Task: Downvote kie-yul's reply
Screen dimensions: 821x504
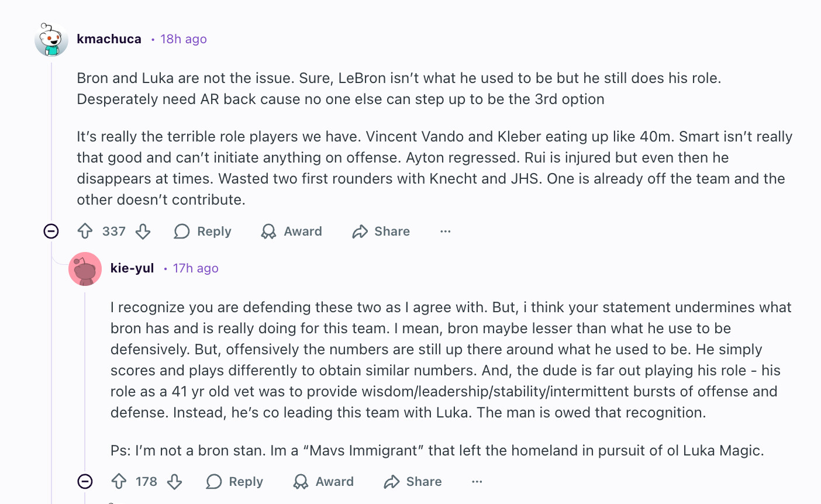Action: click(x=175, y=482)
